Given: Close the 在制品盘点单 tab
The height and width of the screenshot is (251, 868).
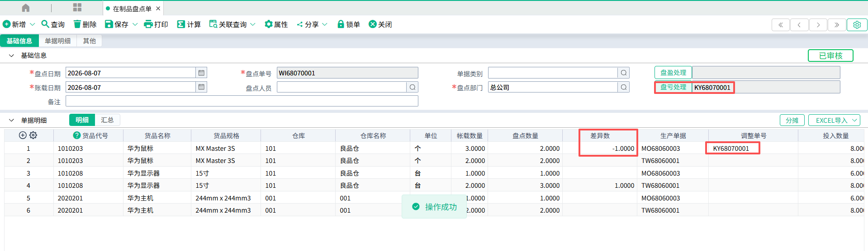Looking at the screenshot, I should [158, 9].
